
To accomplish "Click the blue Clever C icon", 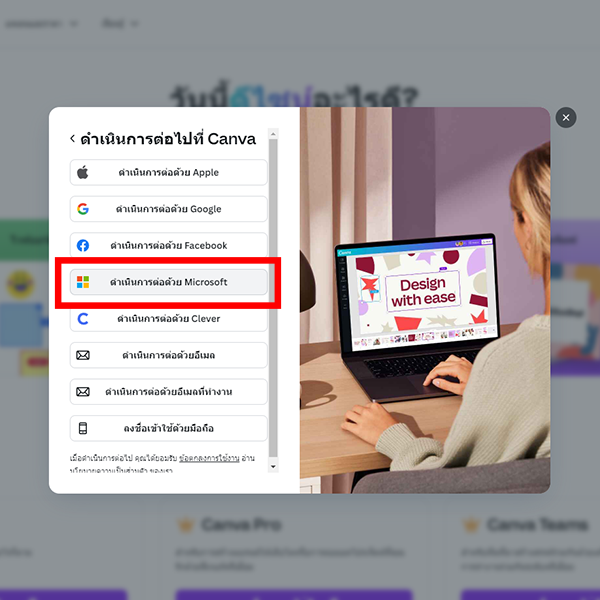I will coord(83,318).
